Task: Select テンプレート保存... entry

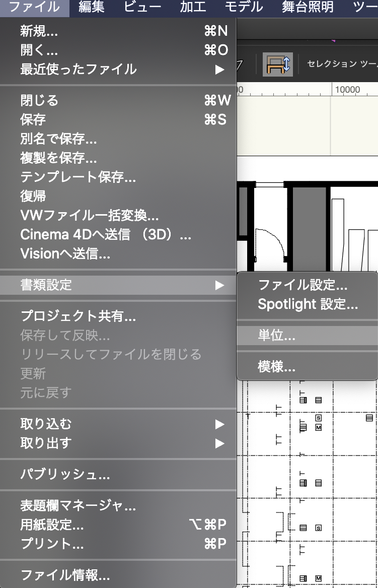Action: (x=118, y=177)
